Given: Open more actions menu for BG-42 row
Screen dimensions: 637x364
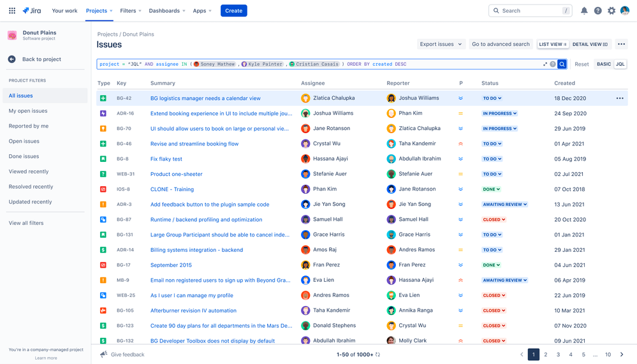Looking at the screenshot, I should click(x=620, y=98).
